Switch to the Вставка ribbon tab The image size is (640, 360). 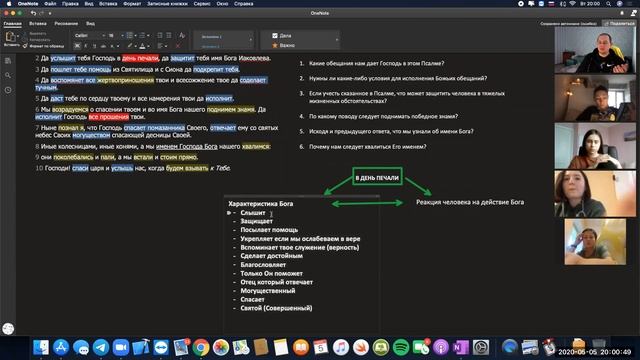pyautogui.click(x=38, y=24)
